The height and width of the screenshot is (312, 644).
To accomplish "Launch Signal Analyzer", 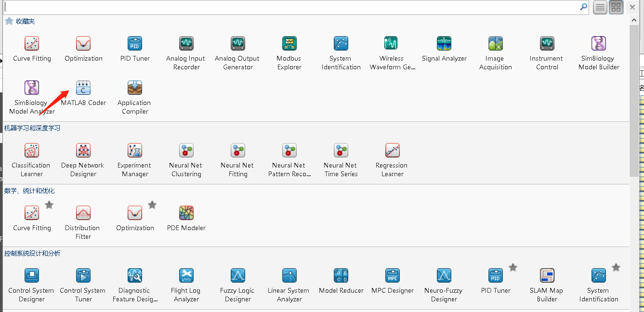I will coord(444,49).
